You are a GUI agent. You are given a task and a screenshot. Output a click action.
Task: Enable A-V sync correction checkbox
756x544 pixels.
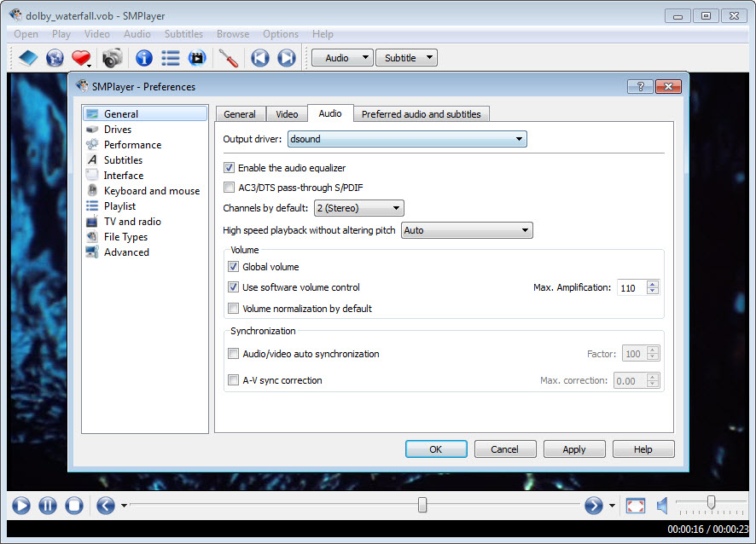233,380
